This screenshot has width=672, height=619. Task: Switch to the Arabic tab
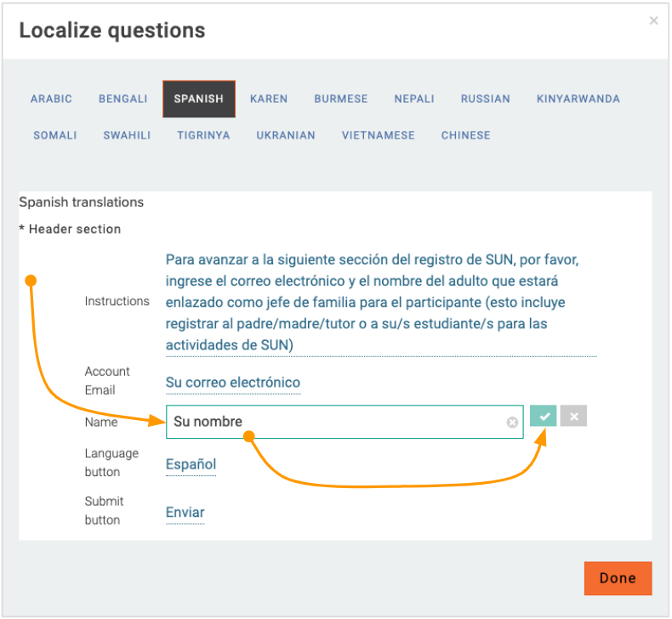pos(51,99)
